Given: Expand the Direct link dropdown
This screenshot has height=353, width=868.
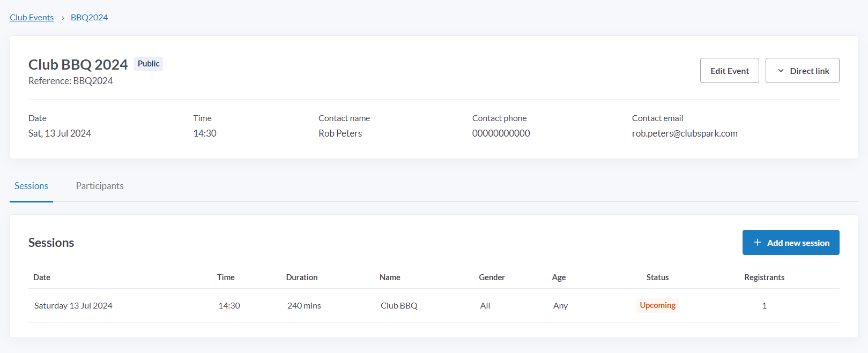Looking at the screenshot, I should click(802, 71).
